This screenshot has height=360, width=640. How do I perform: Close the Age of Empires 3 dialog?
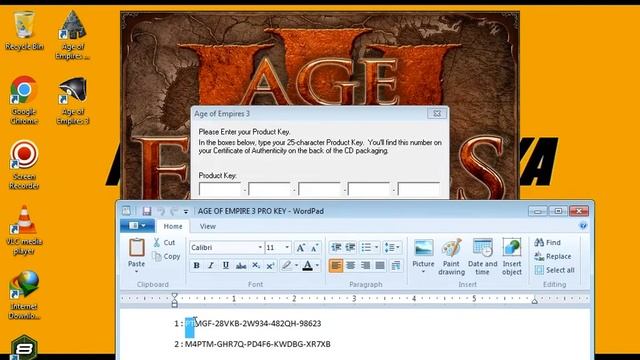tap(437, 113)
